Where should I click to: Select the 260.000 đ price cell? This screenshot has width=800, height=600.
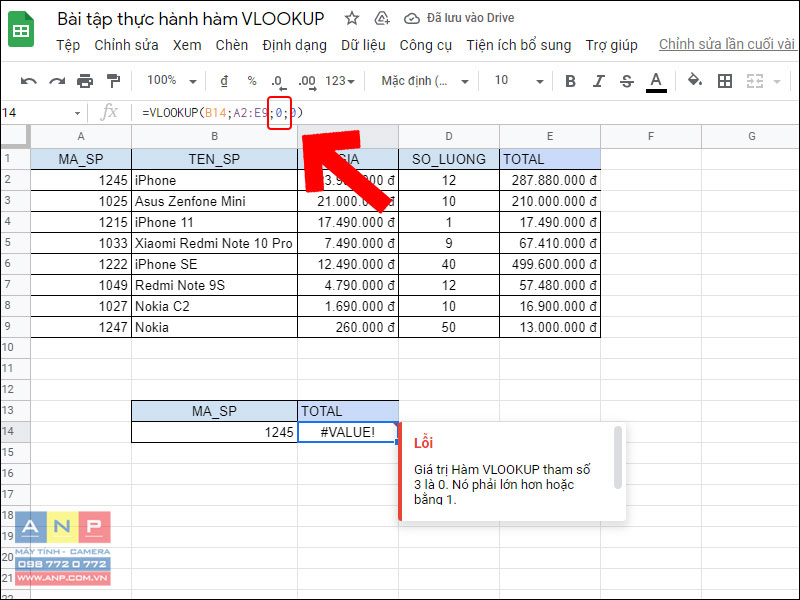348,328
